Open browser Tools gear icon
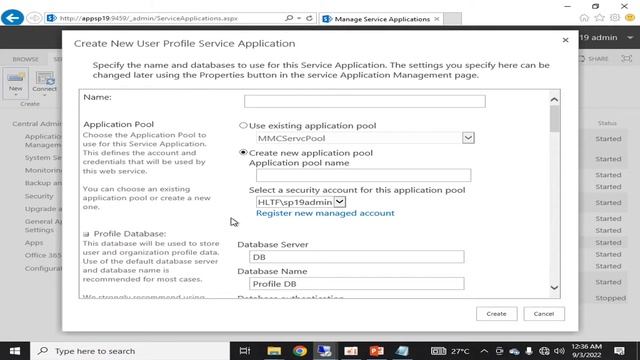The height and width of the screenshot is (360, 640). tap(615, 17)
